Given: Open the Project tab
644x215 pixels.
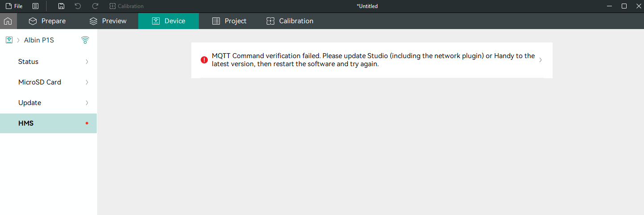Looking at the screenshot, I should coord(229,21).
